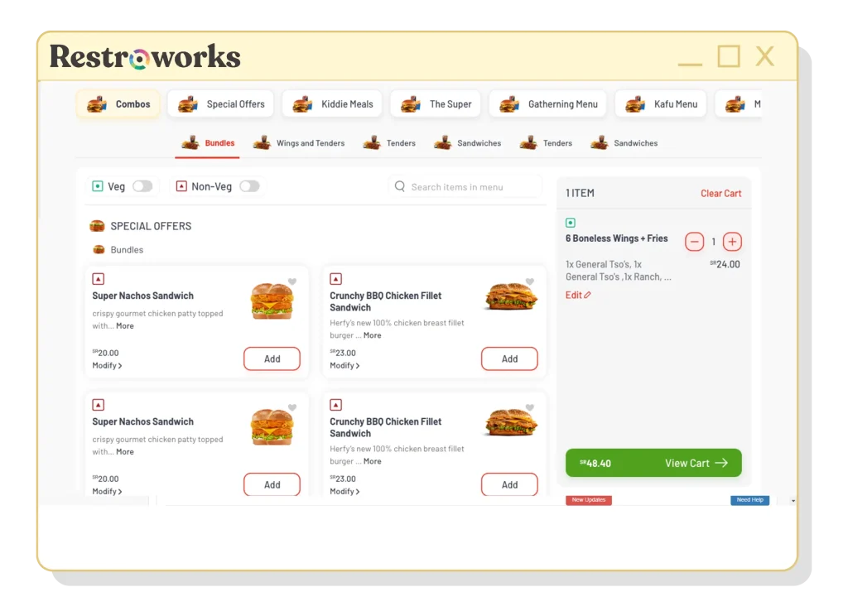Switch to the Special Offers tab
The image size is (848, 616).
click(x=220, y=104)
